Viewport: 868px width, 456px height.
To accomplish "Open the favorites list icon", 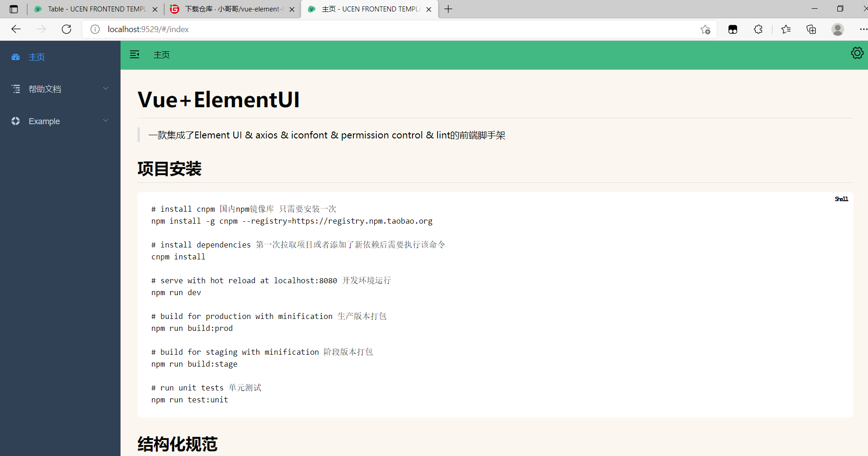I will point(786,29).
